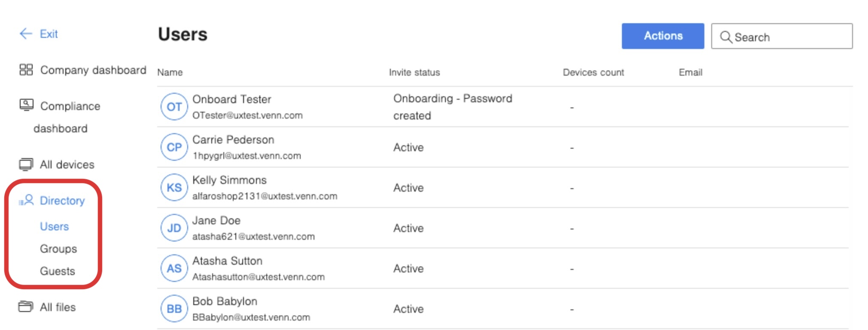Click the Company dashboard grid icon
The image size is (868, 330).
point(27,70)
